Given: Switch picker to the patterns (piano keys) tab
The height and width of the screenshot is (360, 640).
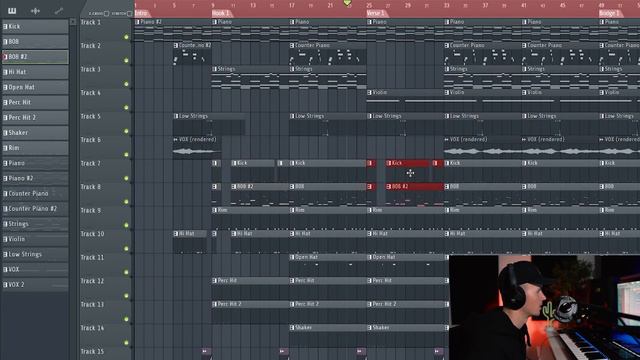Looking at the screenshot, I should [x=12, y=11].
